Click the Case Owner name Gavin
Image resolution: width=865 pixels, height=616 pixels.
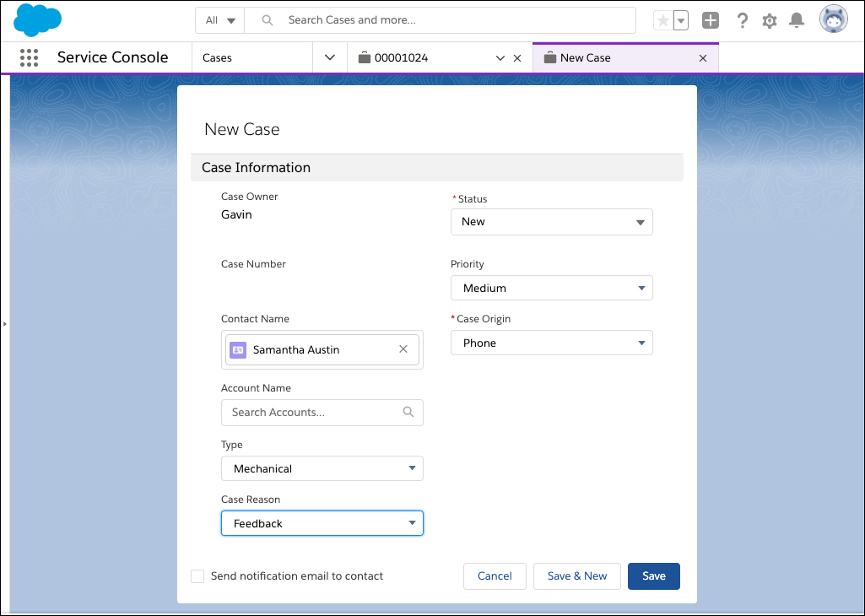236,214
